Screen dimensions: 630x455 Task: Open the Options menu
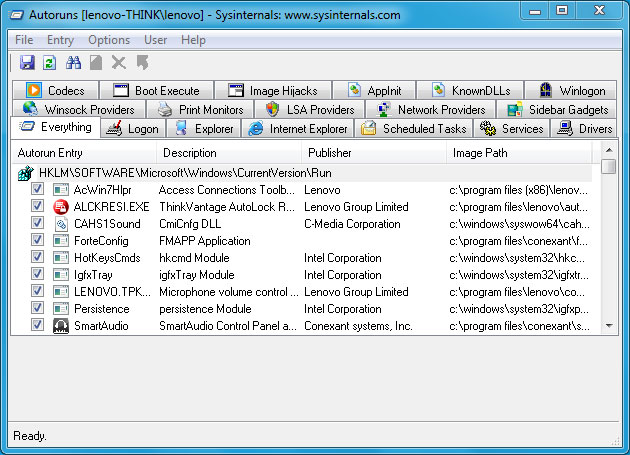pyautogui.click(x=108, y=40)
